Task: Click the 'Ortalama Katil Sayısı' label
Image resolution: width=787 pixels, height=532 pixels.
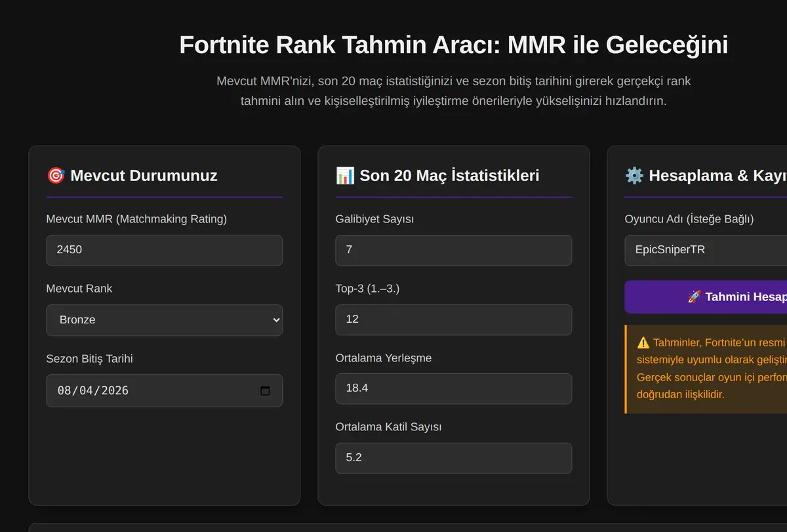Action: coord(388,427)
